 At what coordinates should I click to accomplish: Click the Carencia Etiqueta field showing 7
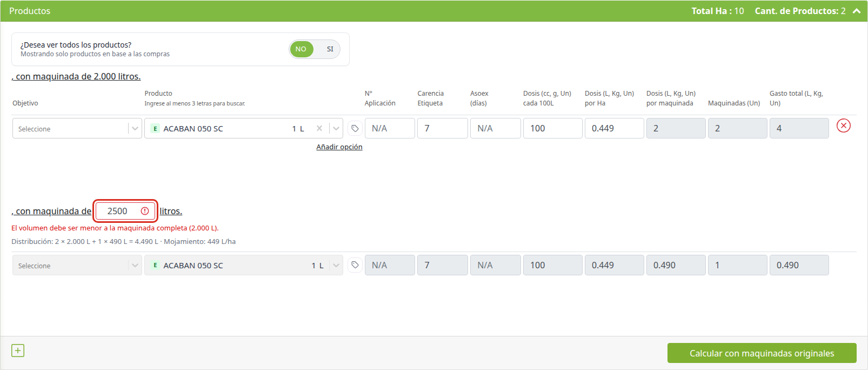pyautogui.click(x=442, y=128)
